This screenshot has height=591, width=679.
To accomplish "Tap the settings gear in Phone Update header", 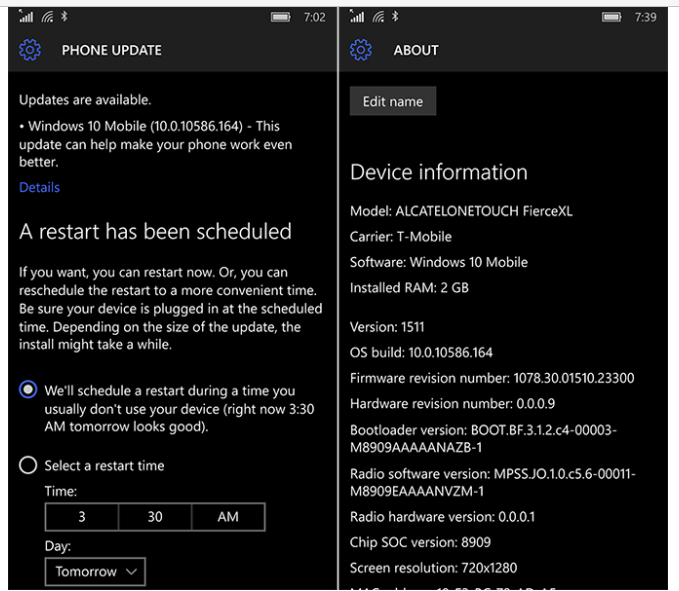I will [30, 50].
